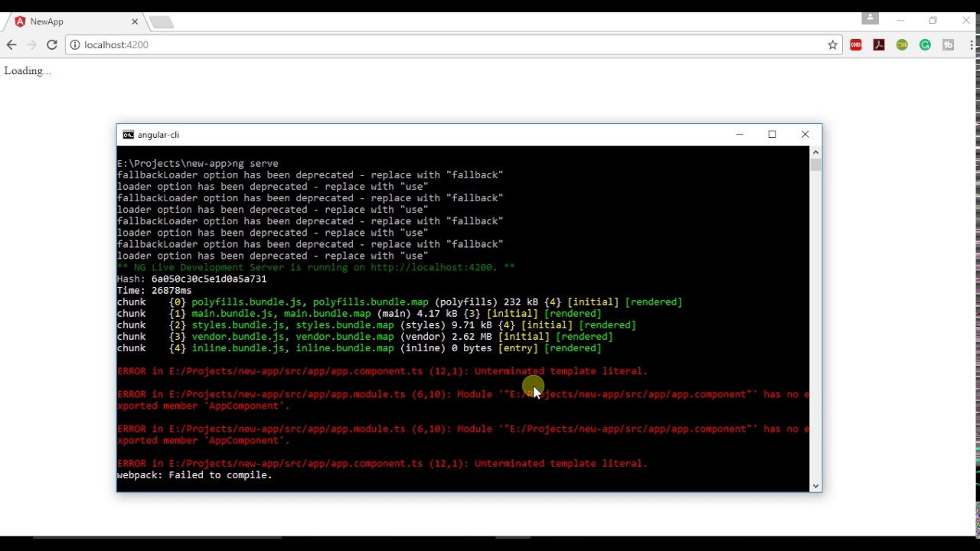
Task: Click first 'Unterminated template literal' error
Action: click(382, 371)
